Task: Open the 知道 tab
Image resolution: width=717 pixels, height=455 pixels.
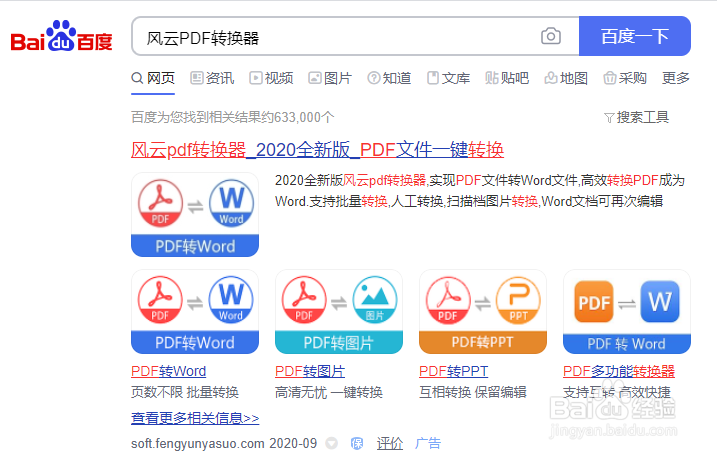Action: [389, 78]
